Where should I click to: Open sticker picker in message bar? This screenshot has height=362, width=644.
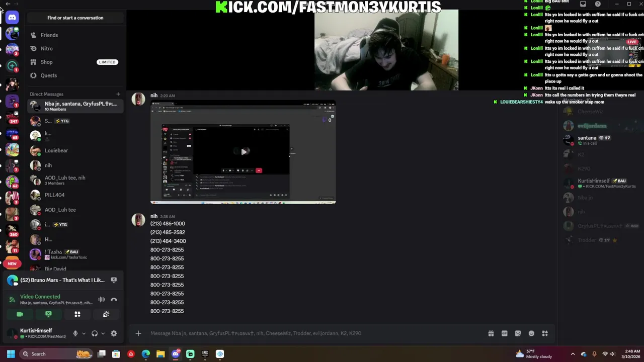pos(518,333)
